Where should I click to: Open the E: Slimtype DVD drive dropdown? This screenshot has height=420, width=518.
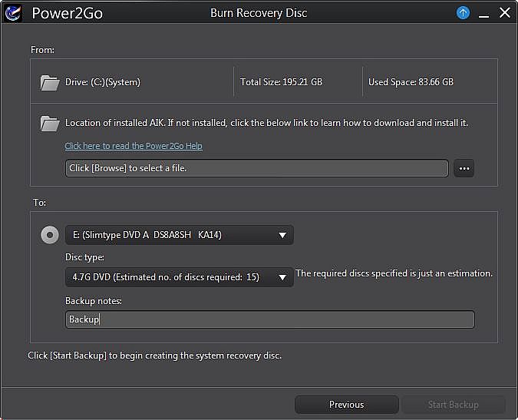180,235
